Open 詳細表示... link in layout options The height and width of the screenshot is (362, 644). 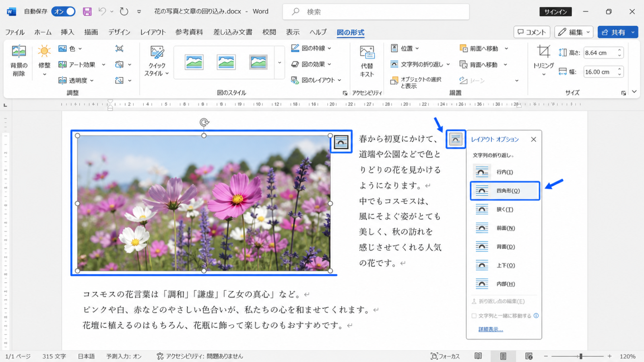(x=491, y=329)
